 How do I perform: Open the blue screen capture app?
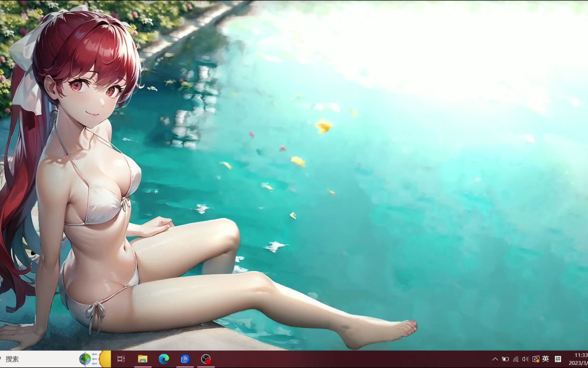185,359
